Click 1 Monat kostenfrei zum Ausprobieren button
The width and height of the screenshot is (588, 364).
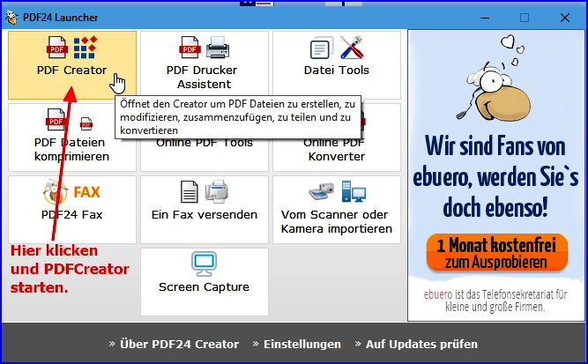coord(497,252)
